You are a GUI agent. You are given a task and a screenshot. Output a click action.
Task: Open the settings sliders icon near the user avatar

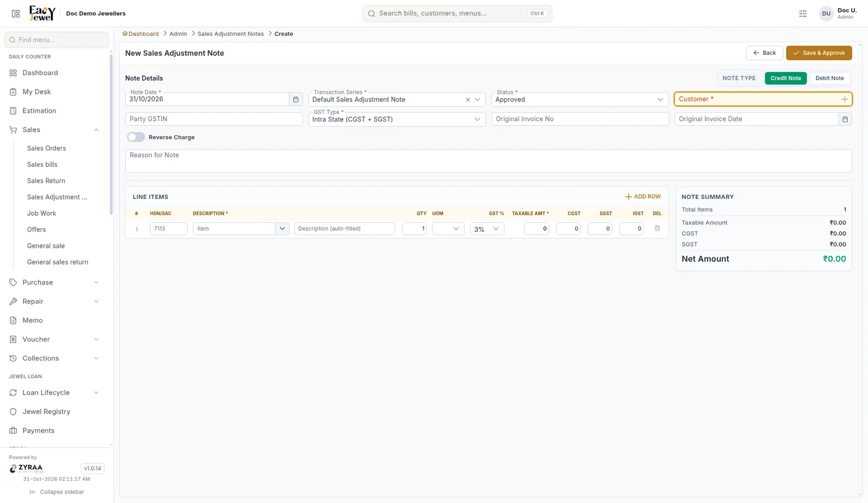coord(803,14)
